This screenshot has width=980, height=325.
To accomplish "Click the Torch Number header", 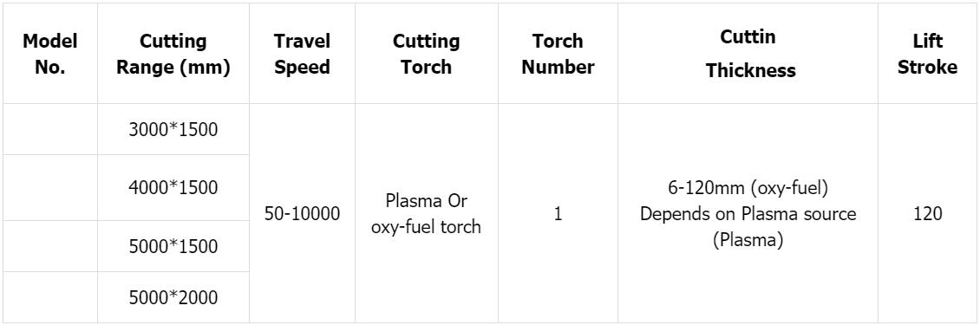I will [x=558, y=54].
